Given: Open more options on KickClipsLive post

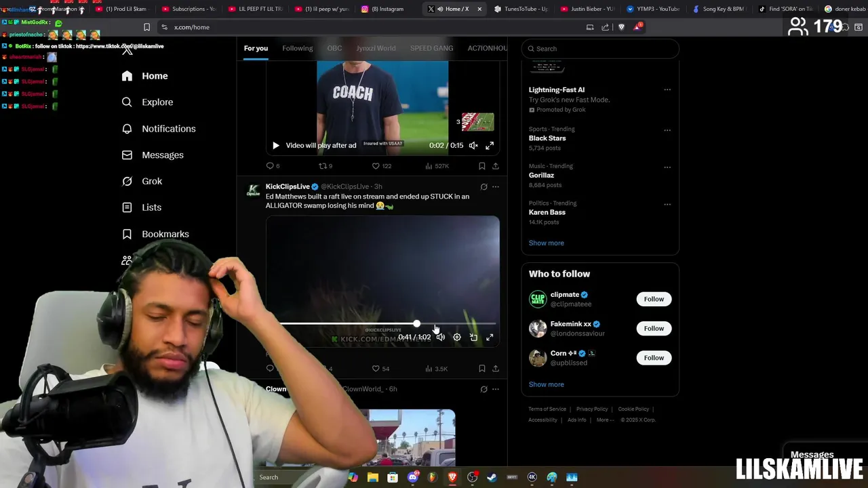Looking at the screenshot, I should pos(496,187).
